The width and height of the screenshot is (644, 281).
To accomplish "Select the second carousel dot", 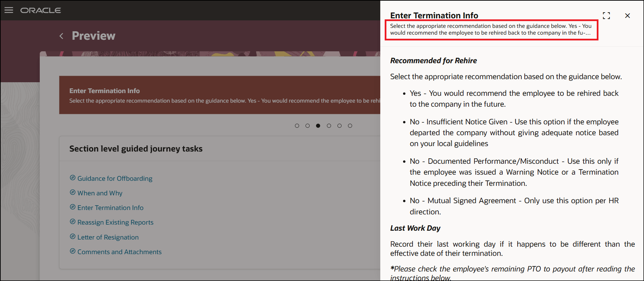I will (308, 126).
